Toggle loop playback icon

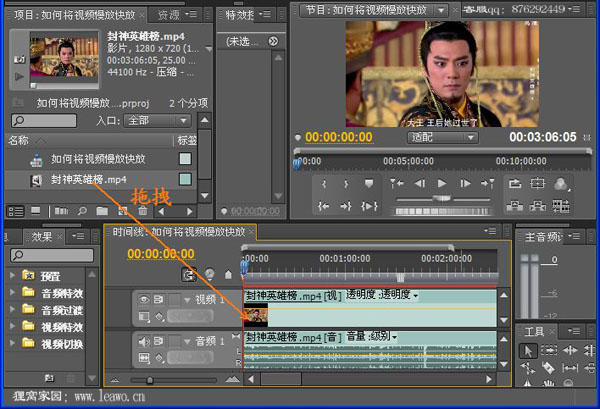(x=515, y=184)
